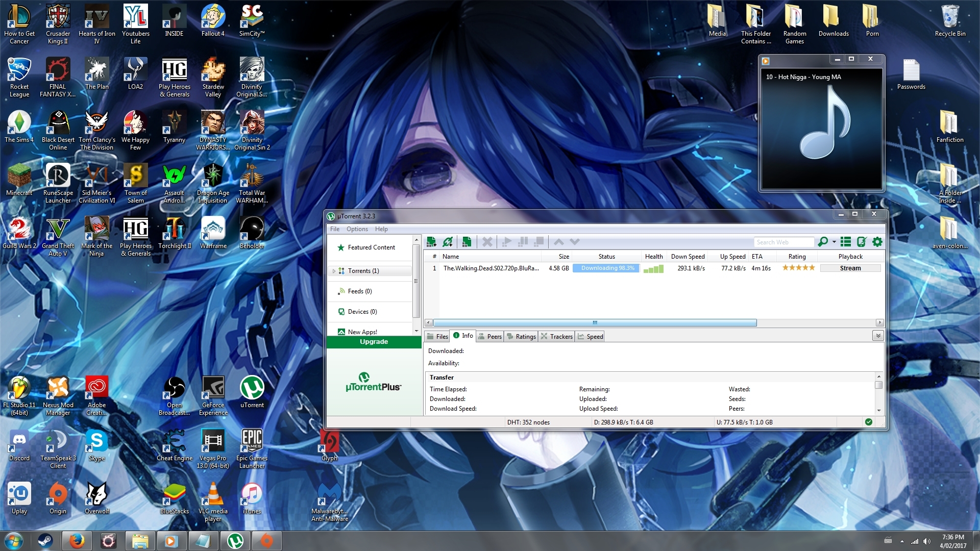
Task: Click the uTorrentPlus banner
Action: click(x=373, y=383)
